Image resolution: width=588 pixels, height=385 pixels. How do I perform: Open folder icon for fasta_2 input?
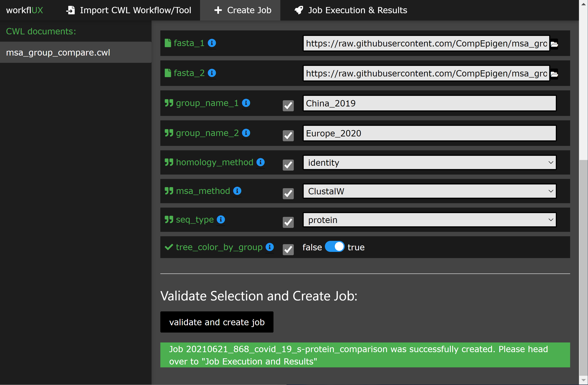point(554,74)
